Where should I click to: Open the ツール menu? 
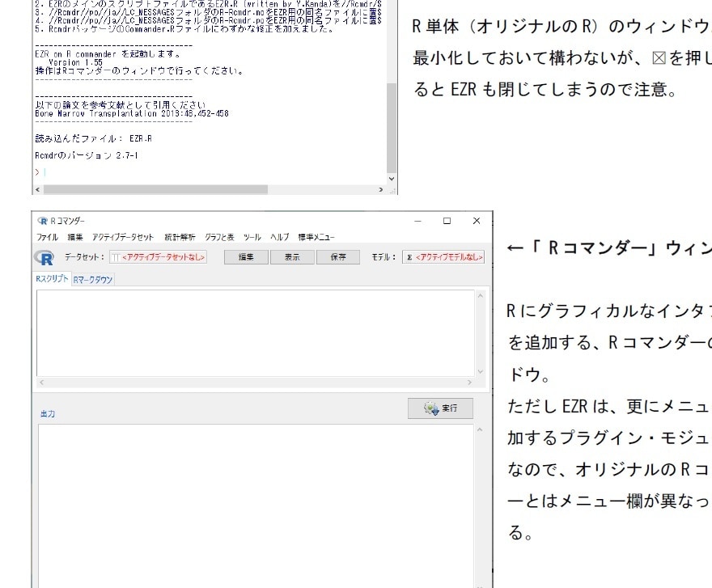[252, 237]
